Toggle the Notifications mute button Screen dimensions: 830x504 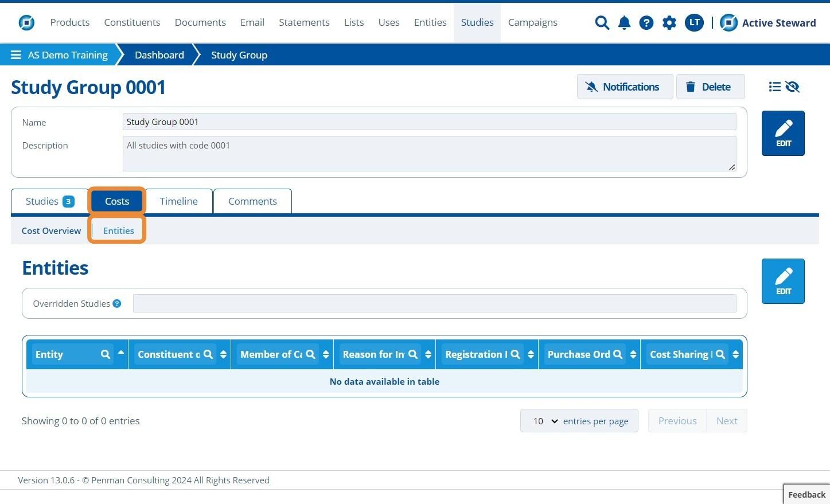point(625,87)
